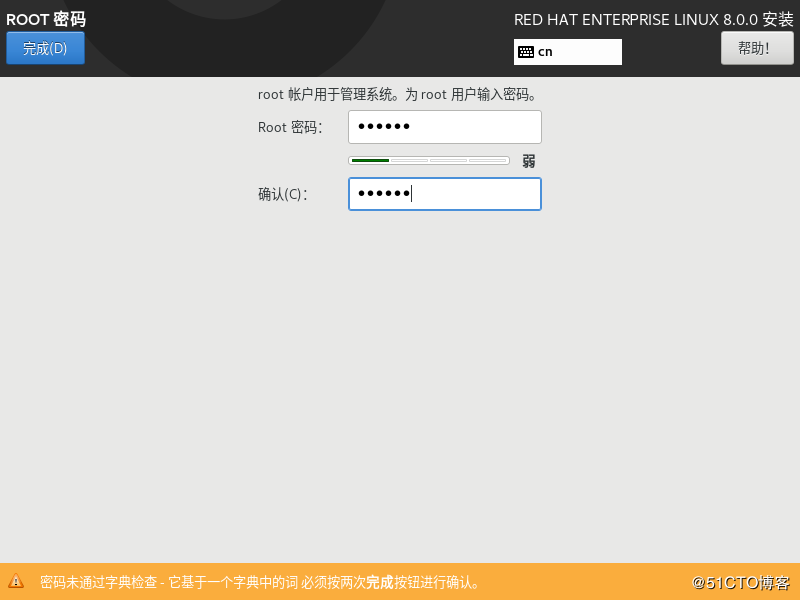Click the password strength meter bar
The width and height of the screenshot is (800, 600).
(428, 159)
